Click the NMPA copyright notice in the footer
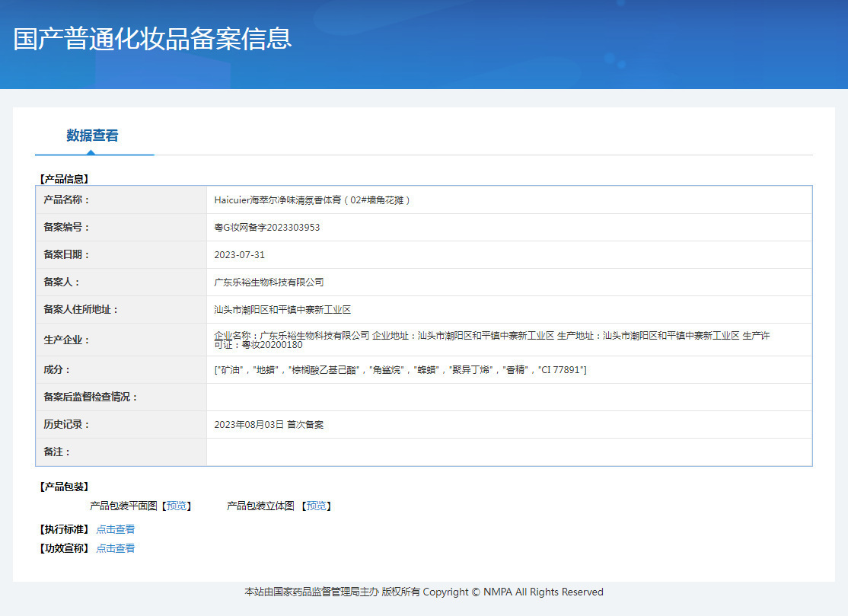 click(x=423, y=592)
